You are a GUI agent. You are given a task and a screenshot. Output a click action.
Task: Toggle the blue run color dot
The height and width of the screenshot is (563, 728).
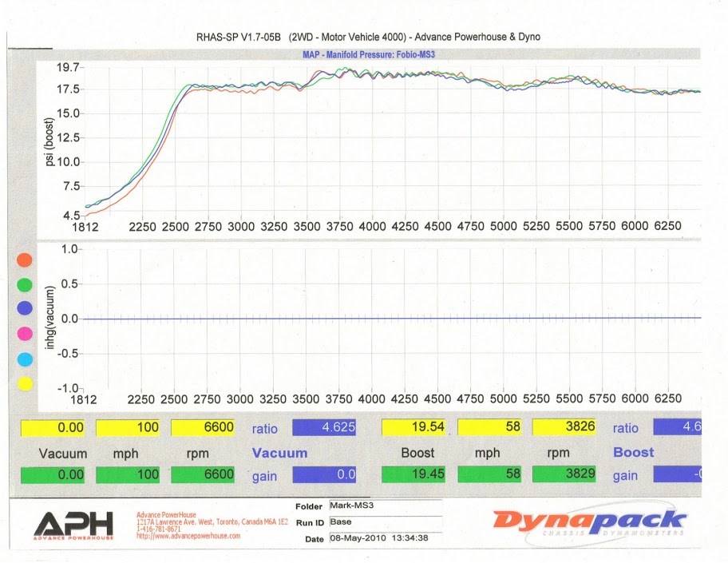(x=25, y=308)
